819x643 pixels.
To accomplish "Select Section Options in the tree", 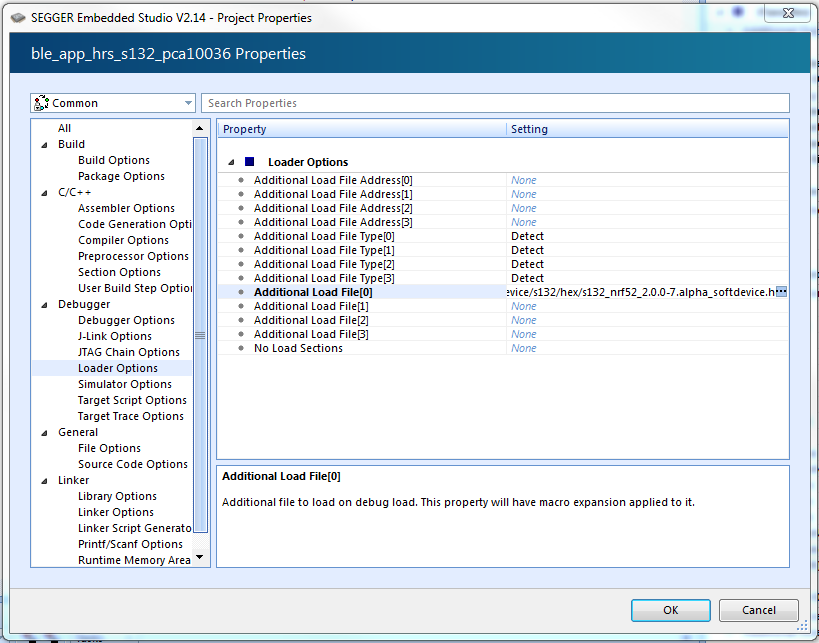I will pos(119,272).
